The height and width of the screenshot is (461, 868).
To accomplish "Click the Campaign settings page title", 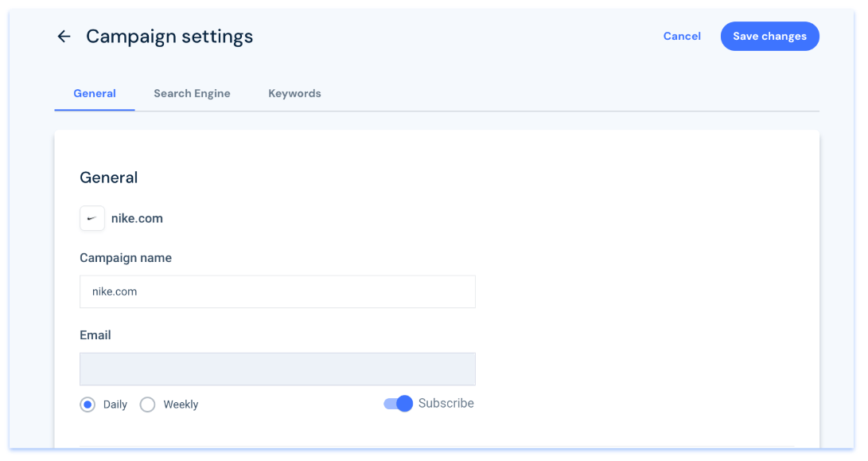I will 169,37.
